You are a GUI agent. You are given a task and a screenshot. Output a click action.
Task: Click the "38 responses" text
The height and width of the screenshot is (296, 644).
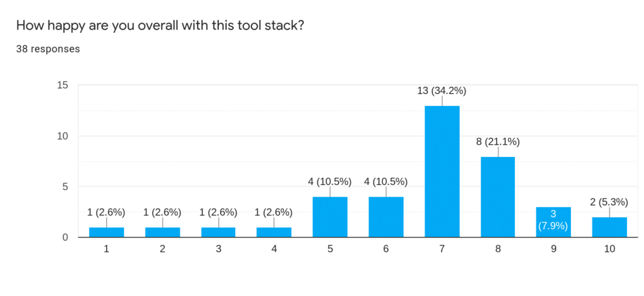(x=48, y=48)
